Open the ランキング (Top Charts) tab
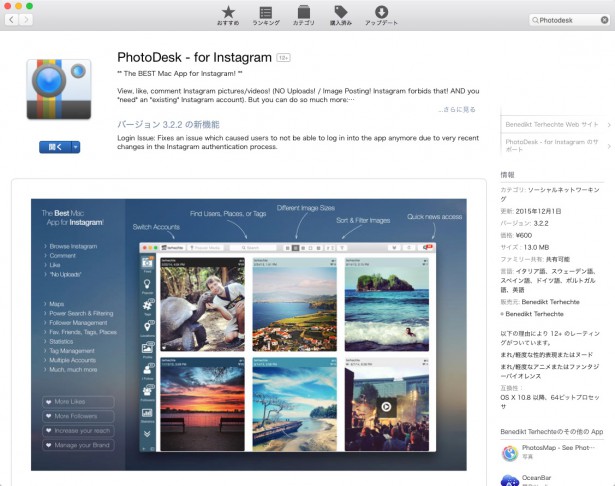 [x=266, y=16]
